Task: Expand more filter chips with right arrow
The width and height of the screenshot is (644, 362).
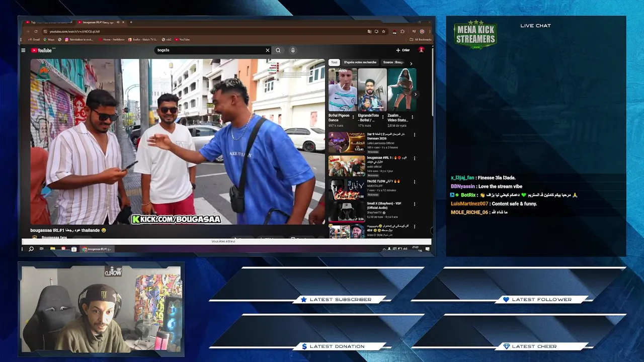Action: tap(411, 63)
